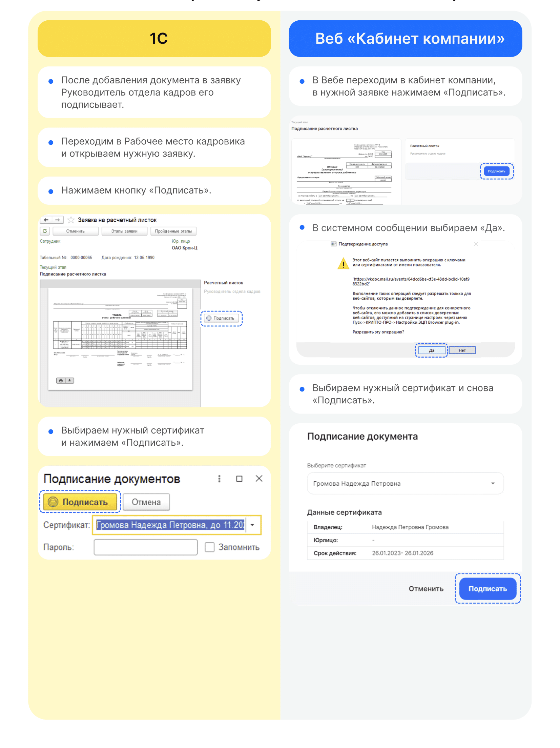The image size is (560, 748).
Task: Choose 'Нет' in the access confirmation dialog
Action: pos(462,350)
